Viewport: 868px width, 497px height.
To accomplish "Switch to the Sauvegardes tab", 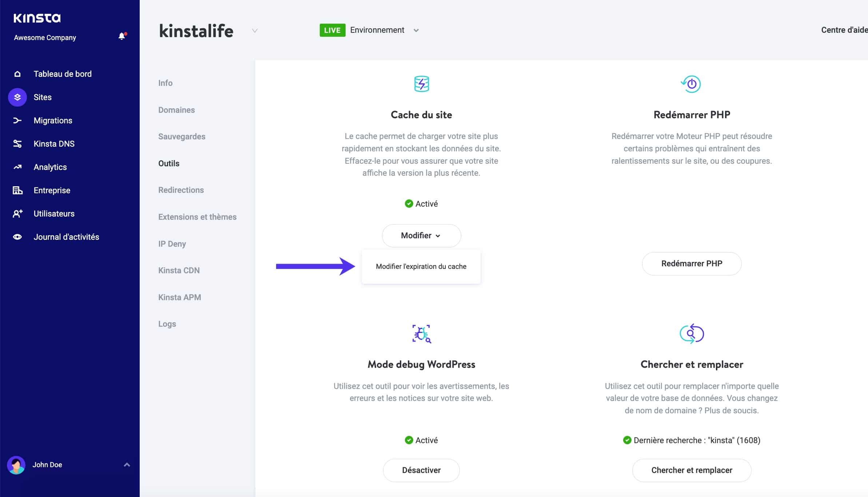I will (x=182, y=136).
